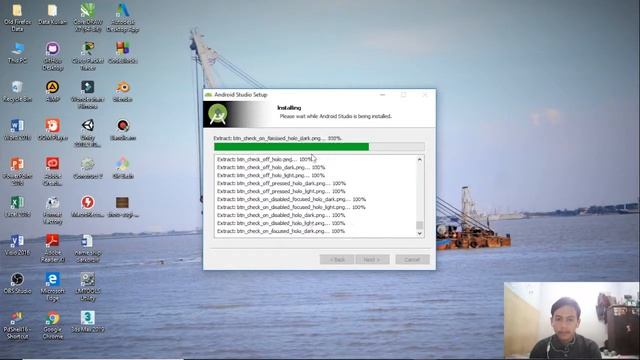The image size is (640, 360).
Task: Select the 'btn_check_off_holo_light.png' log line
Action: pos(271,175)
